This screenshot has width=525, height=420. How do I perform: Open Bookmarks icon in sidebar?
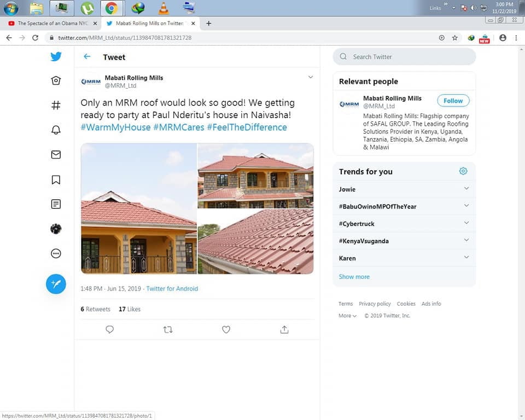click(56, 179)
